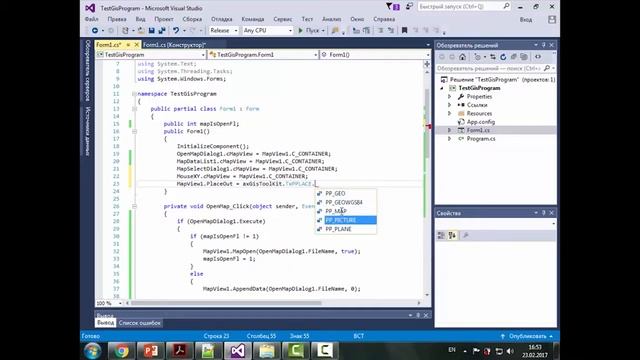
Task: Click the Collapse All icon in Solution Explorer
Action: coord(513,57)
